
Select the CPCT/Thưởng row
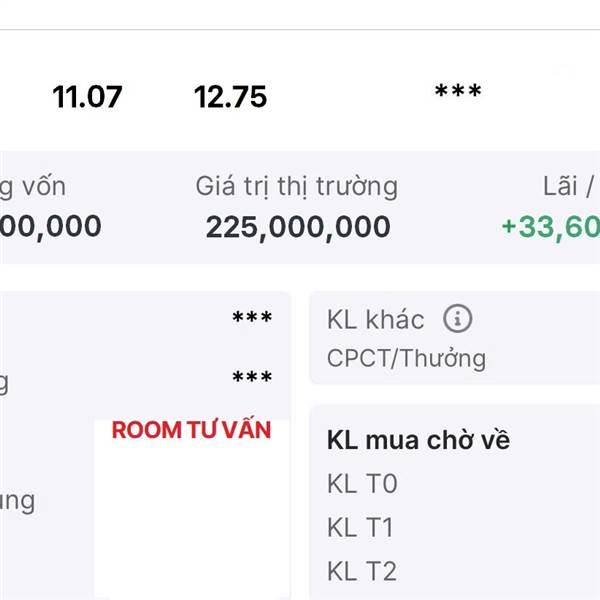click(406, 359)
